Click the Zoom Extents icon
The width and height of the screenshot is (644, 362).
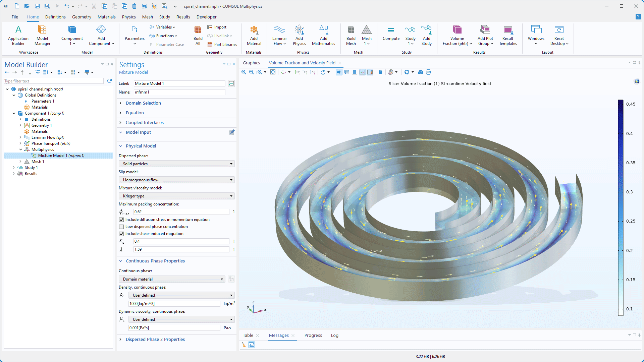pyautogui.click(x=273, y=72)
